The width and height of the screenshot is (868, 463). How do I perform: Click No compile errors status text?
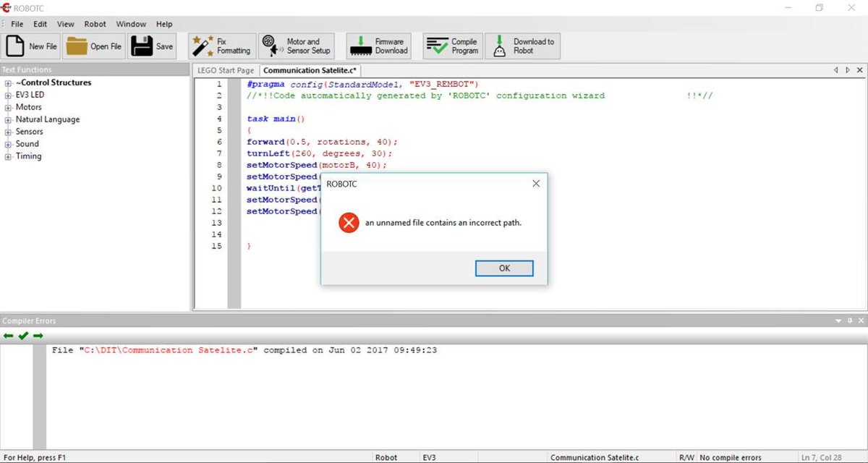pyautogui.click(x=731, y=457)
